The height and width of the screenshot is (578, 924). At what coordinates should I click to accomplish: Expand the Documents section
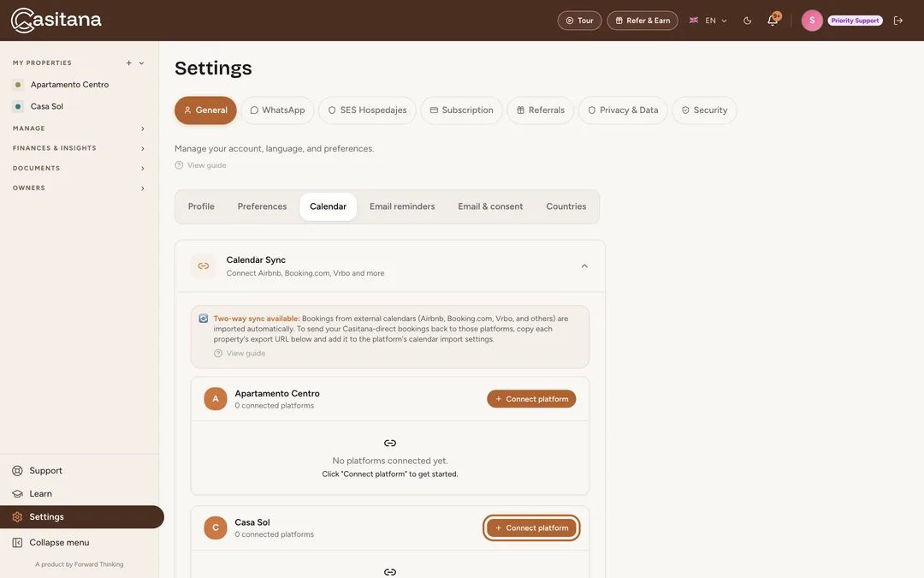pos(79,168)
